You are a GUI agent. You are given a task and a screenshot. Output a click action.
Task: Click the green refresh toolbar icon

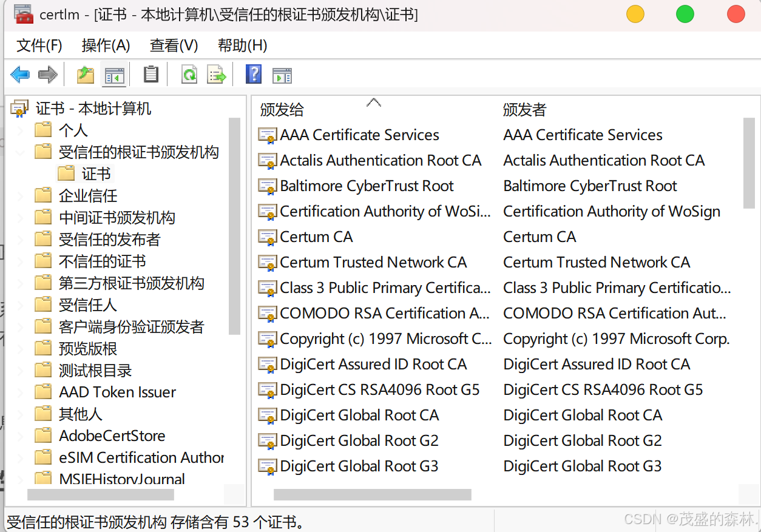[189, 75]
